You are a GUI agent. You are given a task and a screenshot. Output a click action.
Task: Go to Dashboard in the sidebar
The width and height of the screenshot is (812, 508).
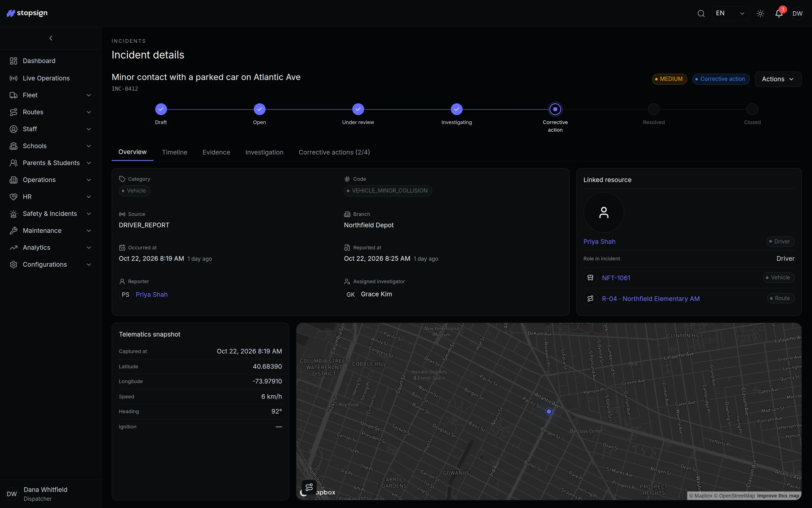click(x=51, y=61)
